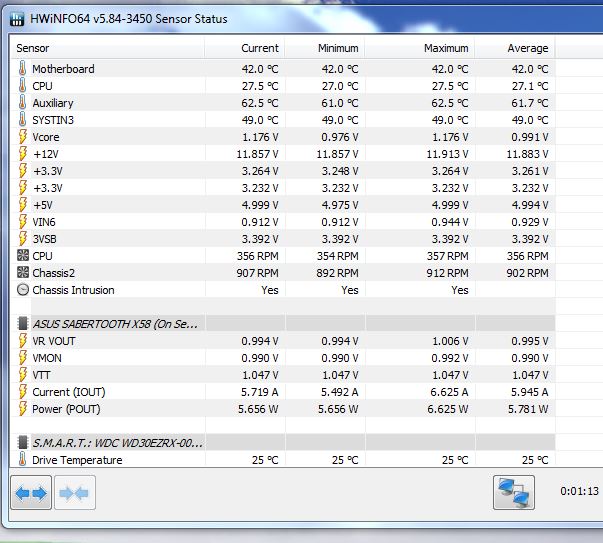Screen dimensions: 603x543
Task: Click the Auxiliary thermometer icon
Action: (x=22, y=103)
